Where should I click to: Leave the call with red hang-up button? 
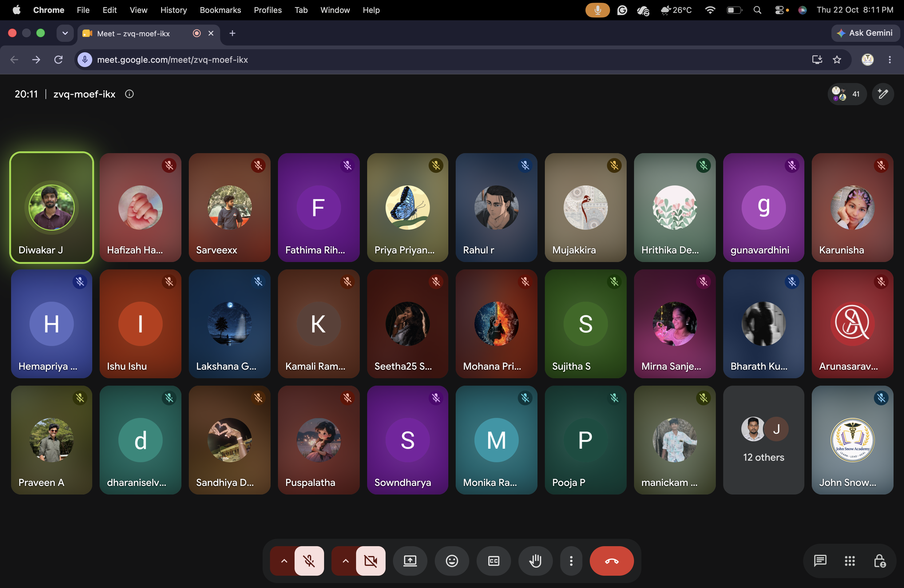612,561
